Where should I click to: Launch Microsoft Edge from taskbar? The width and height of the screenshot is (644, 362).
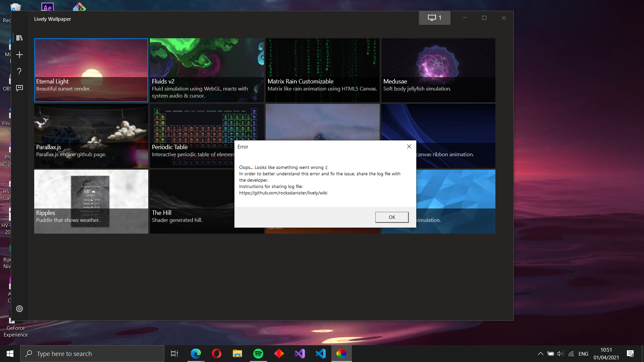click(196, 354)
